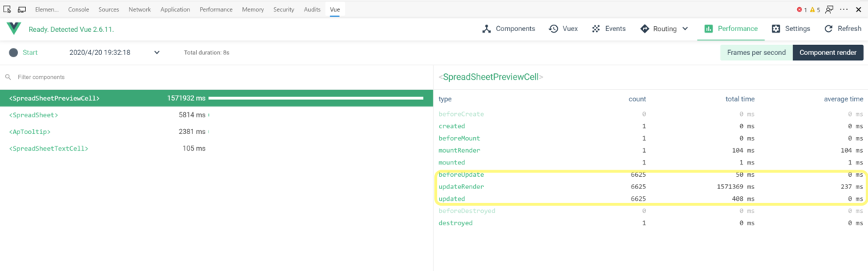Screen dimensions: 868x271
Task: Switch to the Events panel
Action: coord(608,29)
